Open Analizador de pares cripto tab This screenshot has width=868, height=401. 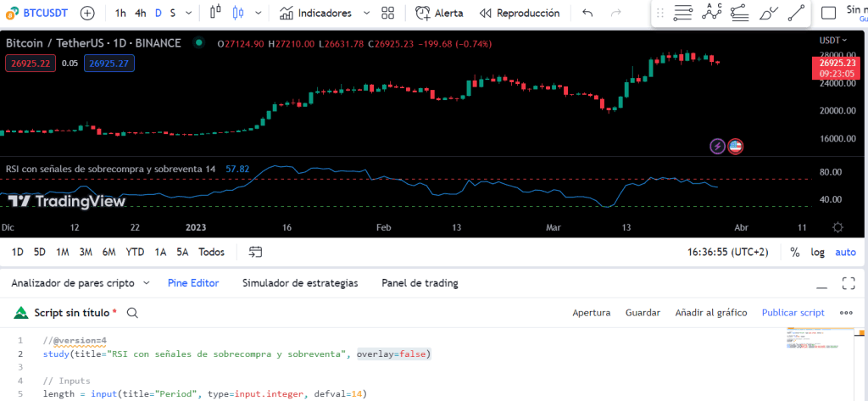(x=73, y=283)
